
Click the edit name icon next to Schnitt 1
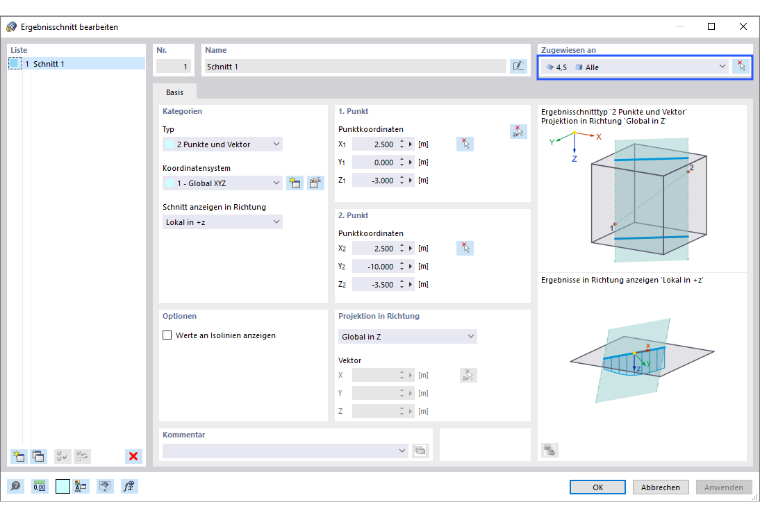point(518,66)
